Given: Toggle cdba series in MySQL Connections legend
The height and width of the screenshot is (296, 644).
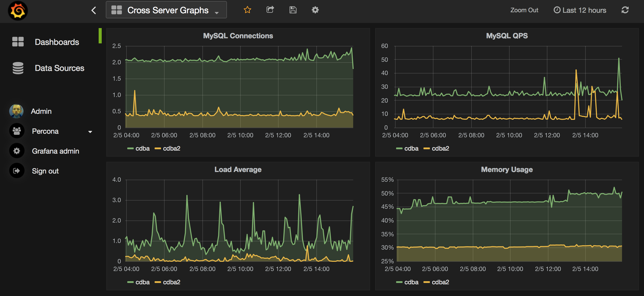Looking at the screenshot, I should coord(142,149).
